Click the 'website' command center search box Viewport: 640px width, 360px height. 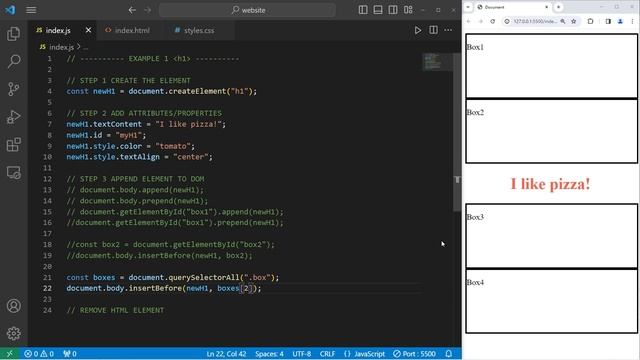247,10
